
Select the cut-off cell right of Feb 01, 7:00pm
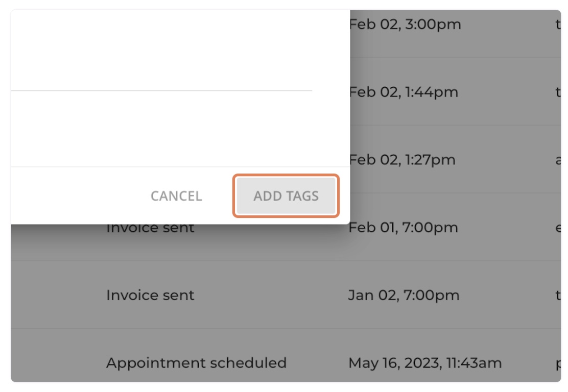[557, 228]
